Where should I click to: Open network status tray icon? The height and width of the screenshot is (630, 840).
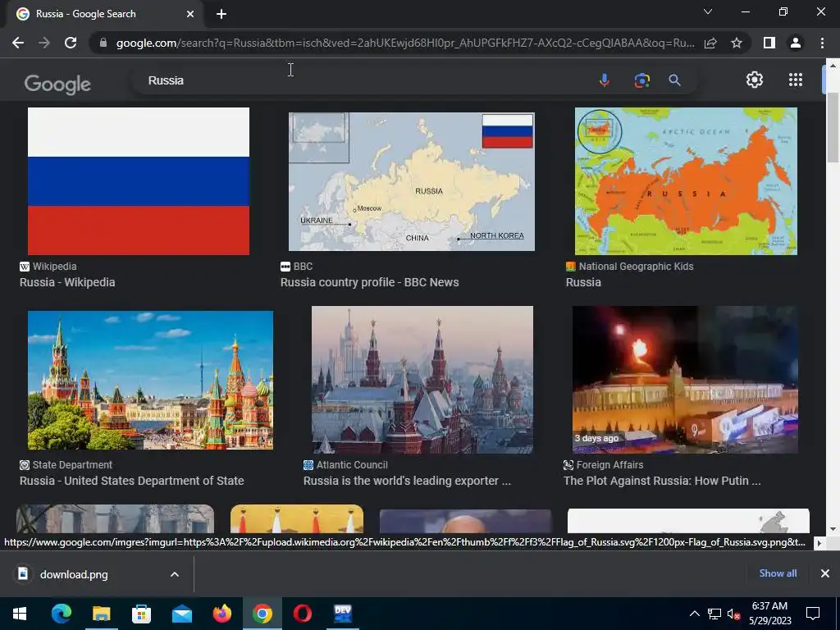[x=714, y=614]
